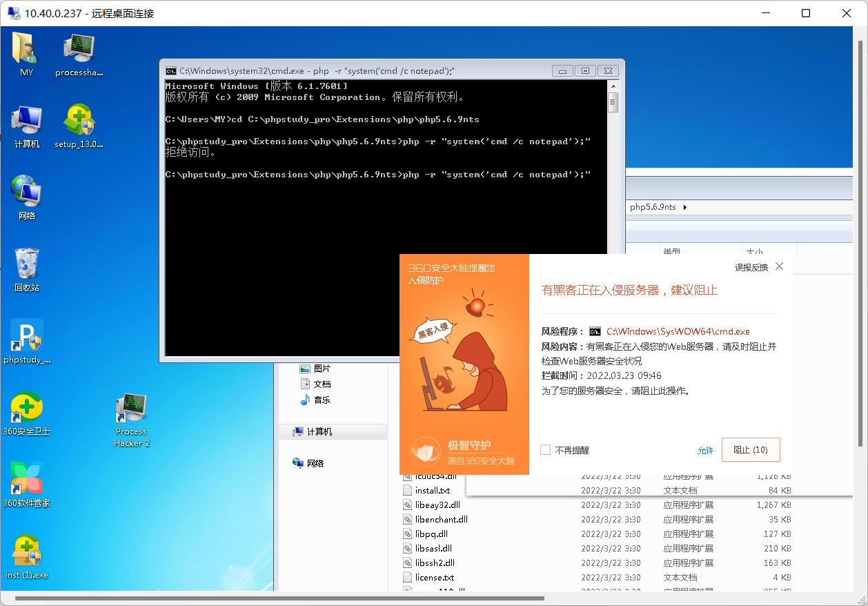Image resolution: width=868 pixels, height=606 pixels.
Task: Close the 360 intrusion alert popup
Action: pyautogui.click(x=779, y=266)
